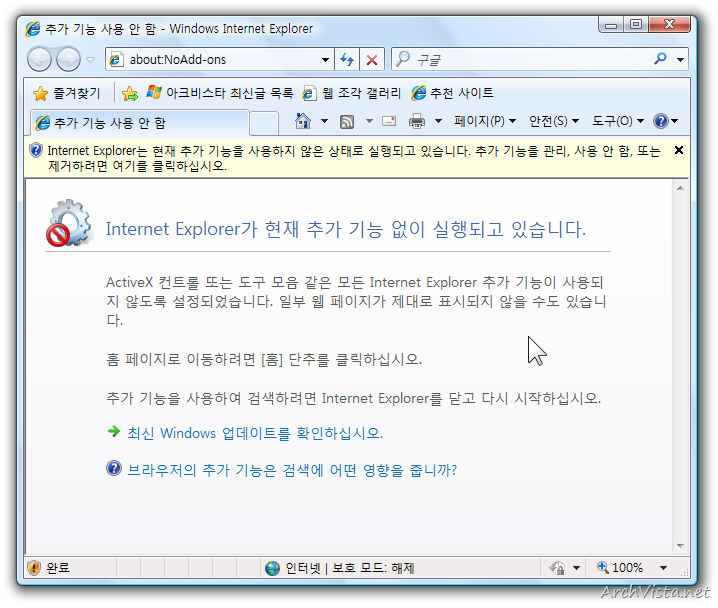Select the 추가 기능 사용 안 함 tab
The height and width of the screenshot is (608, 718).
pyautogui.click(x=140, y=123)
